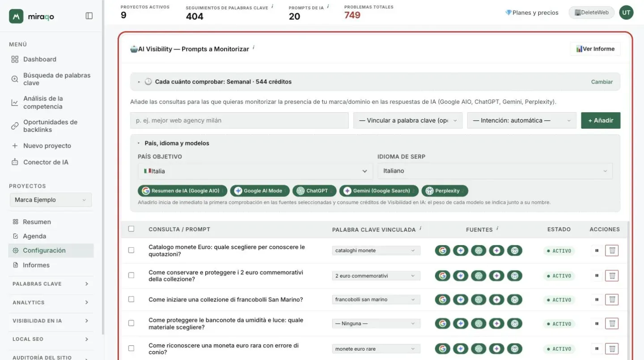Image resolution: width=644 pixels, height=360 pixels.
Task: Collapse the sidebar with the panel icon
Action: tap(89, 16)
